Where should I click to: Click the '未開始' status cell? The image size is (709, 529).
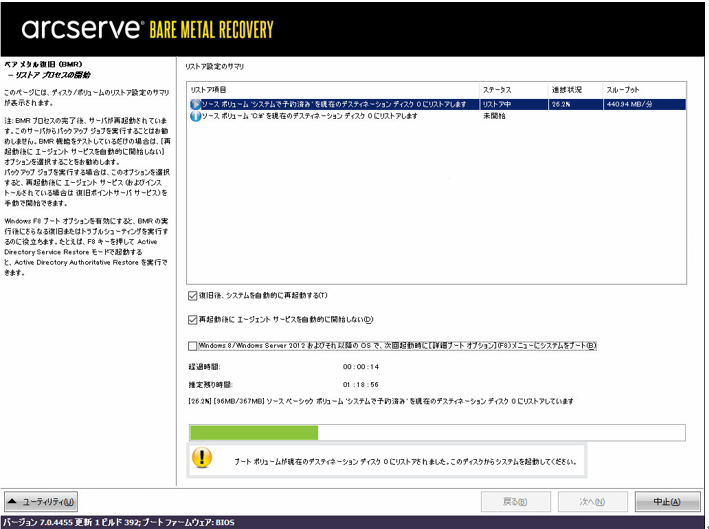click(x=494, y=116)
